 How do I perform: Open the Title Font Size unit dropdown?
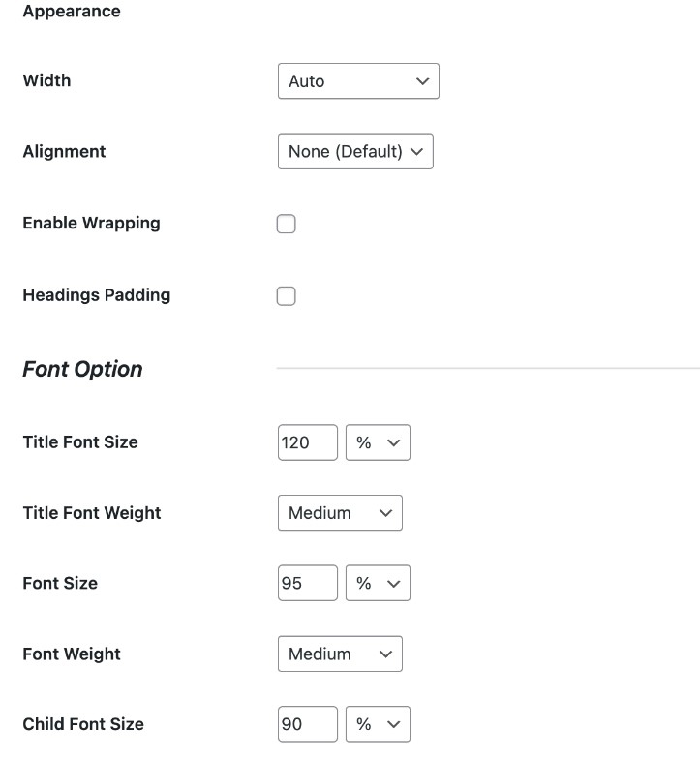point(378,442)
